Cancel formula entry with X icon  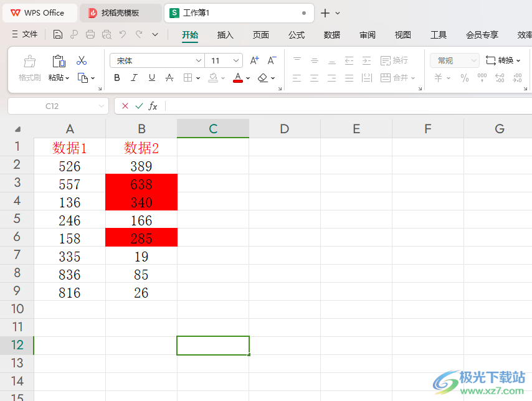[125, 106]
